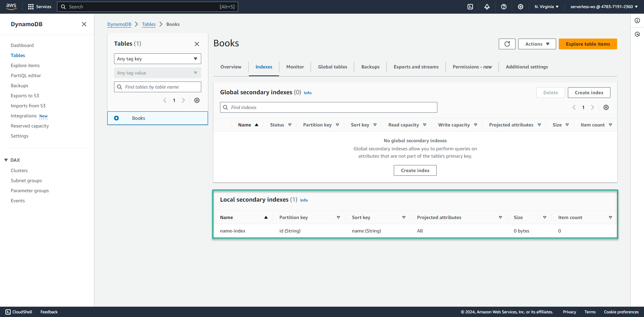The height and width of the screenshot is (317, 644).
Task: Switch to the Overview tab
Action: [231, 67]
